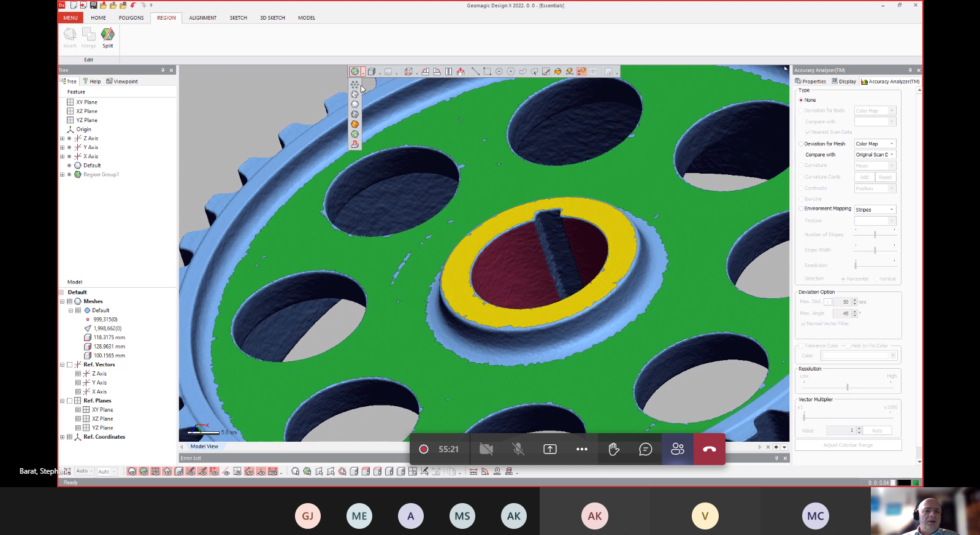Open the Viewpoint tab in Tree panel
This screenshot has height=535, width=980.
tap(122, 82)
